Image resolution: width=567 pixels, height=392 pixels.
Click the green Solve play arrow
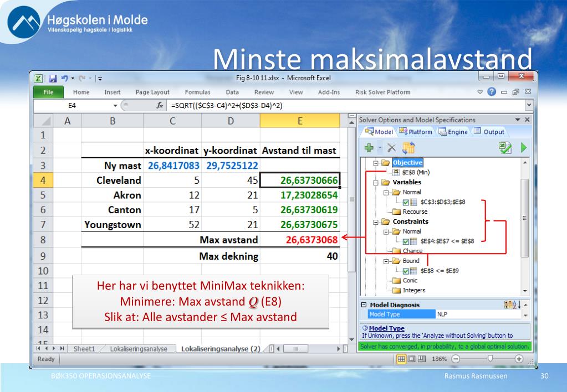pos(524,147)
